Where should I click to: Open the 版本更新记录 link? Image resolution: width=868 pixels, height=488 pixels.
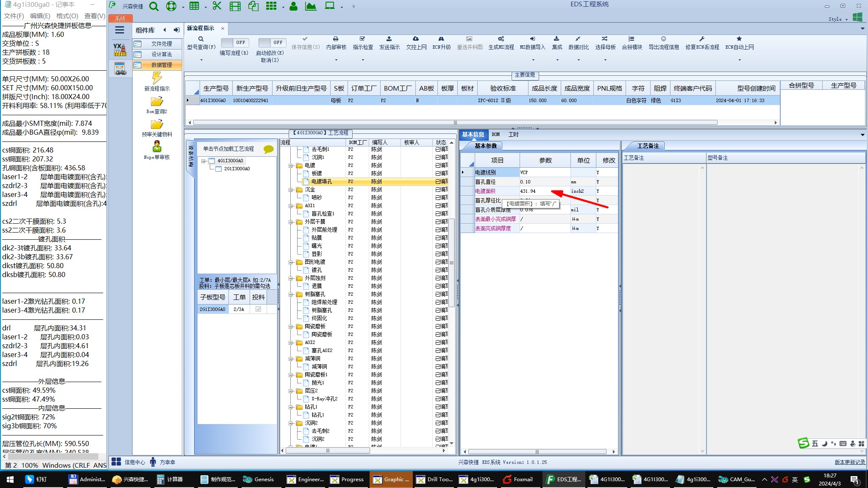coord(849,462)
